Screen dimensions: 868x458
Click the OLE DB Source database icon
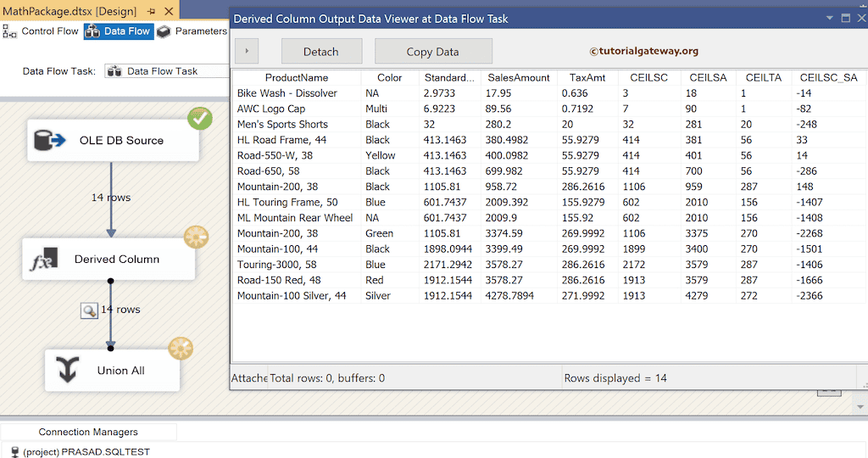coord(49,140)
